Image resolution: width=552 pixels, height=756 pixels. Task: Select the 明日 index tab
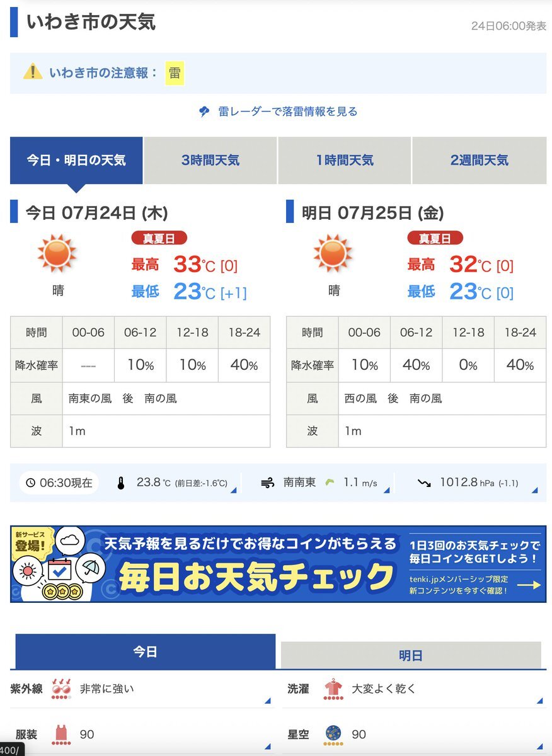pos(411,656)
